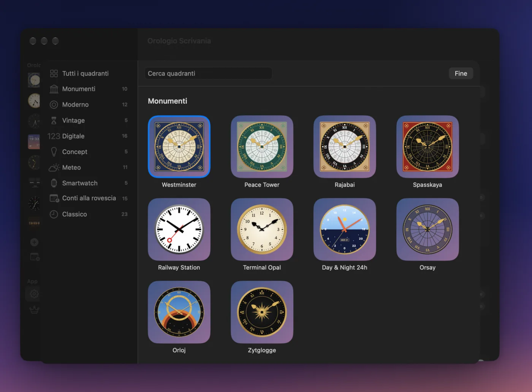
Task: Open the Digitale category label
Action: pyautogui.click(x=73, y=136)
